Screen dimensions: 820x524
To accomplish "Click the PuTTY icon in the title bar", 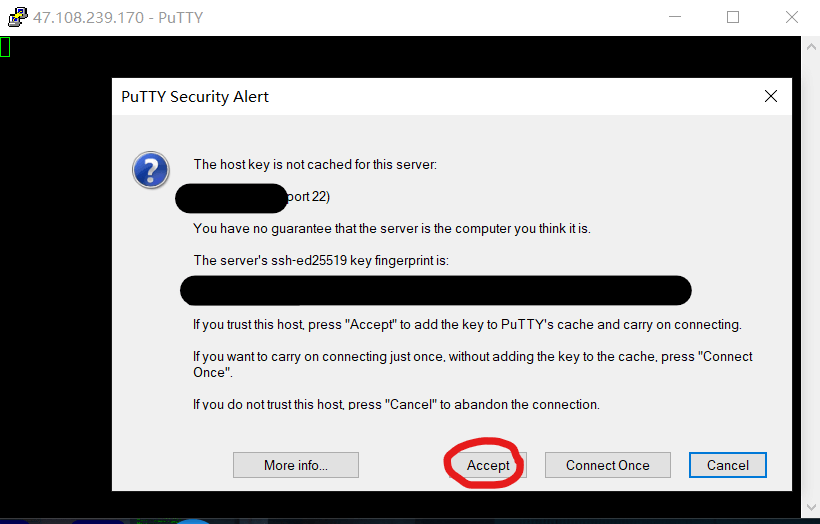I will coord(17,17).
